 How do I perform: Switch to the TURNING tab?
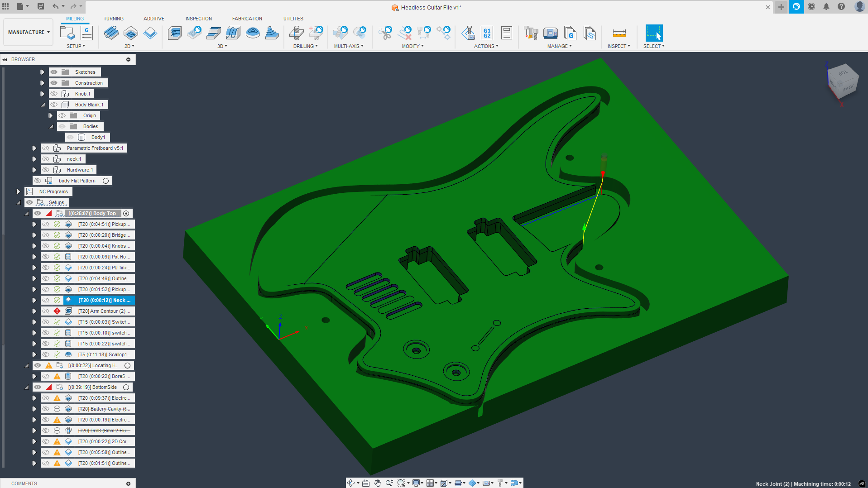(113, 19)
